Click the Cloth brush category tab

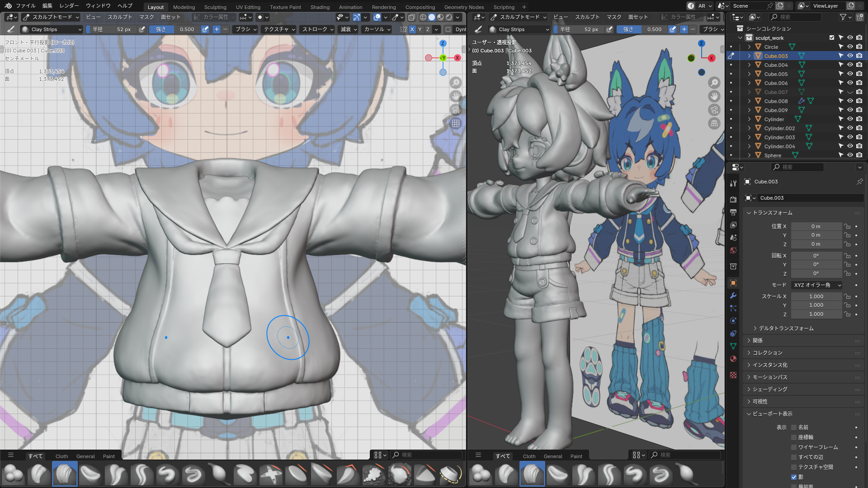pyautogui.click(x=61, y=456)
